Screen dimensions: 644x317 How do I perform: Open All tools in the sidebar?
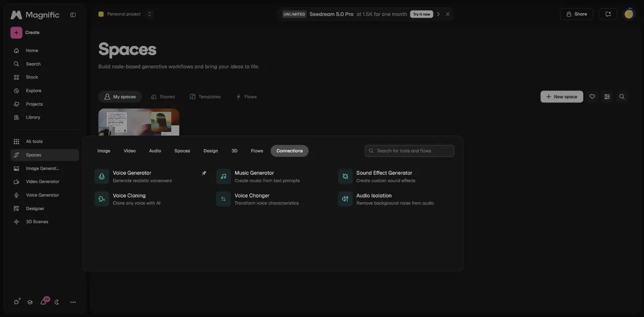(x=44, y=142)
